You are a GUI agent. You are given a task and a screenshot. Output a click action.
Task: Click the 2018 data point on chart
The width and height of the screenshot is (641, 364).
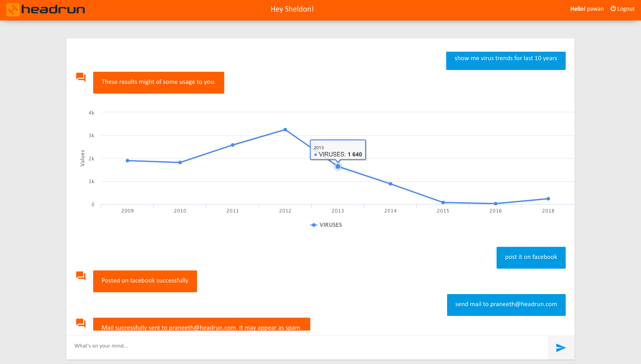coord(548,199)
